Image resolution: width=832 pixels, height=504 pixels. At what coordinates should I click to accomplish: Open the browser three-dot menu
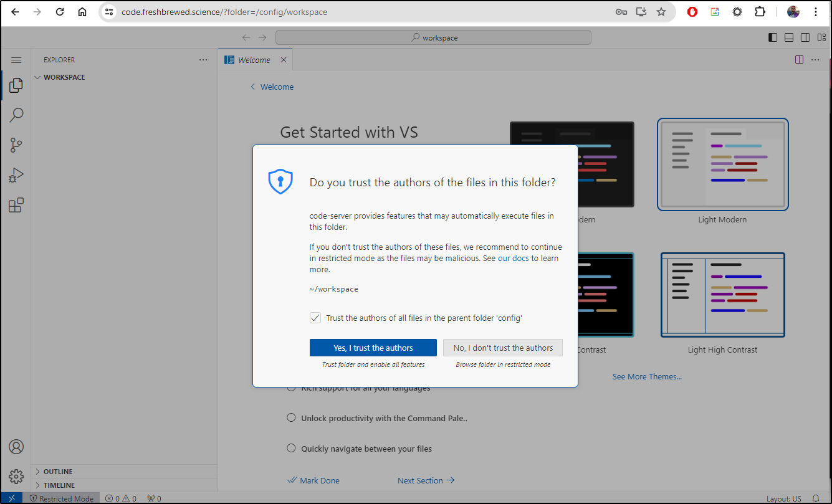pyautogui.click(x=816, y=12)
